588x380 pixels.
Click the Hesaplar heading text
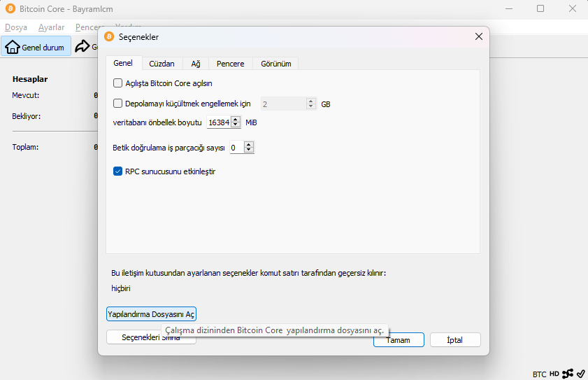click(x=30, y=79)
